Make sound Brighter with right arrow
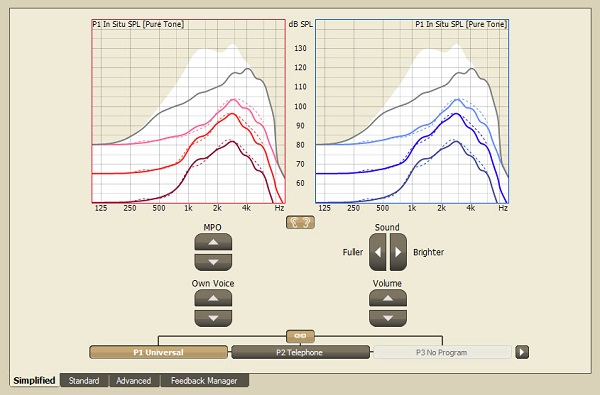The height and width of the screenshot is (395, 600). tap(398, 252)
